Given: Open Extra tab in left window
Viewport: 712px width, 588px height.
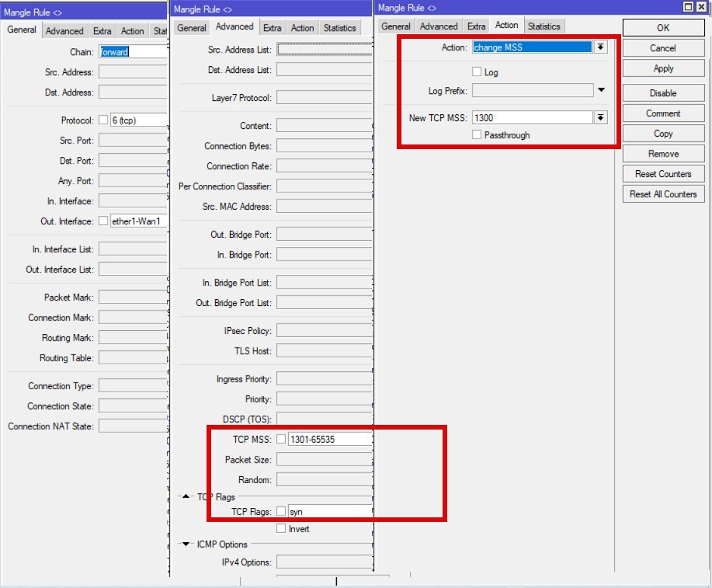Looking at the screenshot, I should point(102,31).
